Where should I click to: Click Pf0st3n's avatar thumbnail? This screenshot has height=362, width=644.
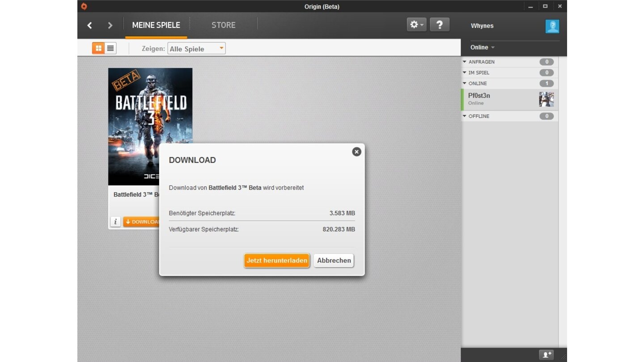(547, 99)
